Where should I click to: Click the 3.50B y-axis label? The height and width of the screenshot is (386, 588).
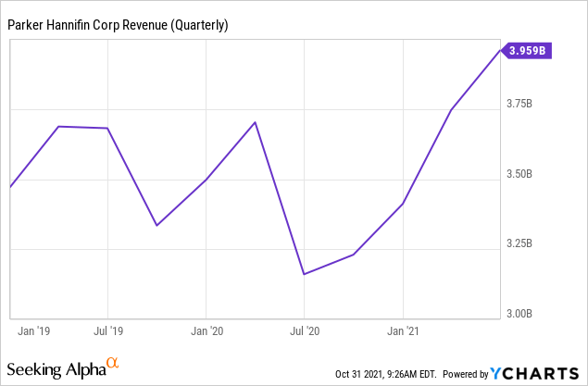pos(519,174)
